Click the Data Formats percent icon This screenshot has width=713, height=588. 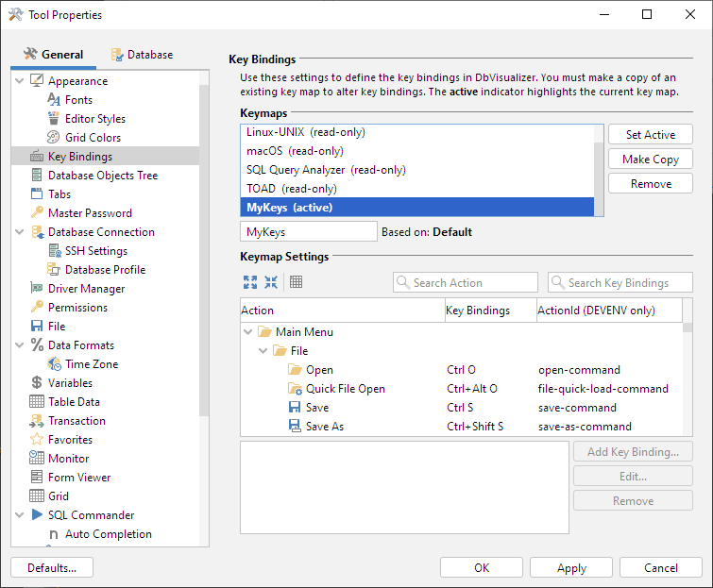pos(37,345)
